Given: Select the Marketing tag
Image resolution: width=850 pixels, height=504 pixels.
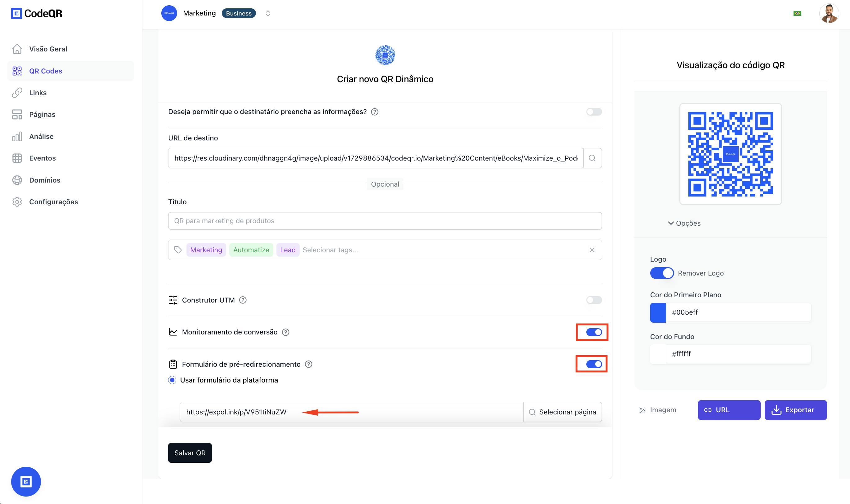Looking at the screenshot, I should 206,250.
